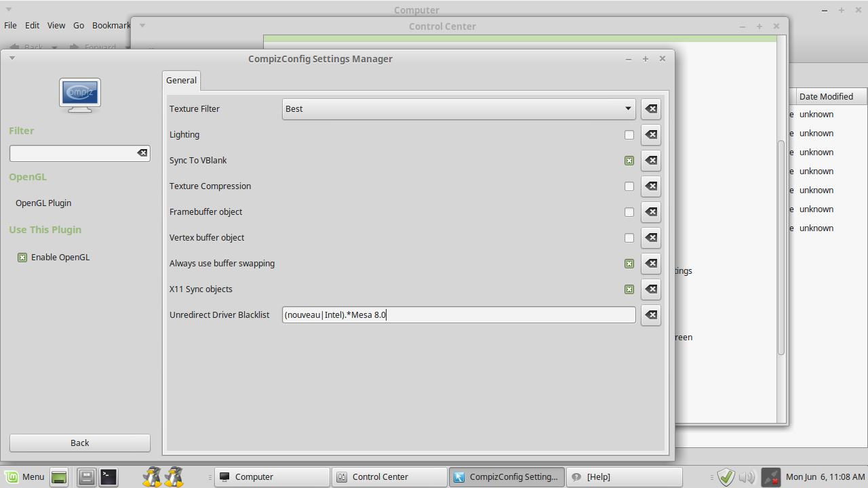Image resolution: width=868 pixels, height=488 pixels.
Task: Uncheck Always use buffer swapping
Action: (629, 264)
